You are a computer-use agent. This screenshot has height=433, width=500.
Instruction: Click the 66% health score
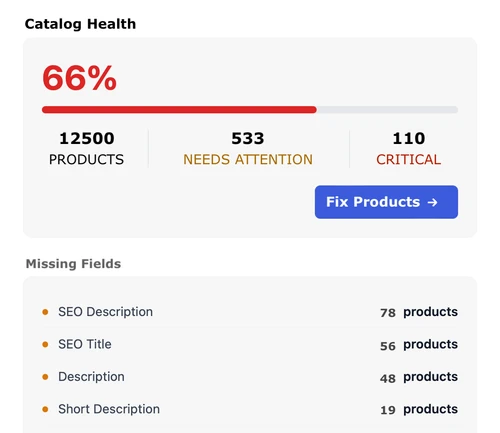[x=79, y=78]
